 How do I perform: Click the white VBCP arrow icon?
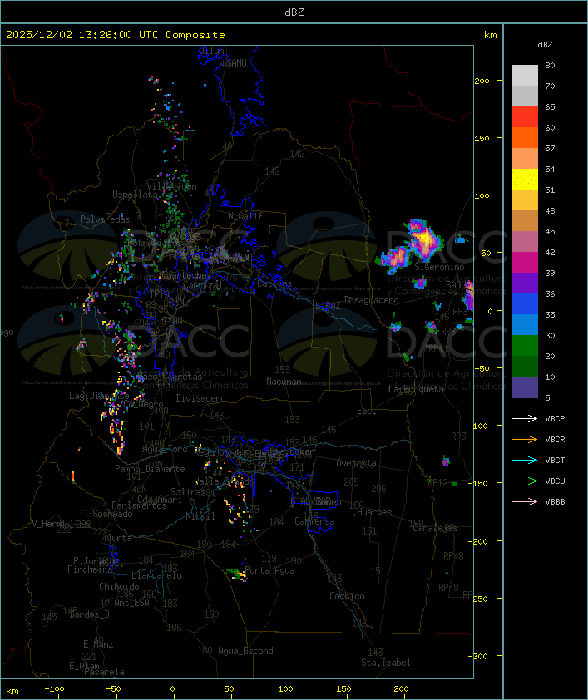point(525,418)
